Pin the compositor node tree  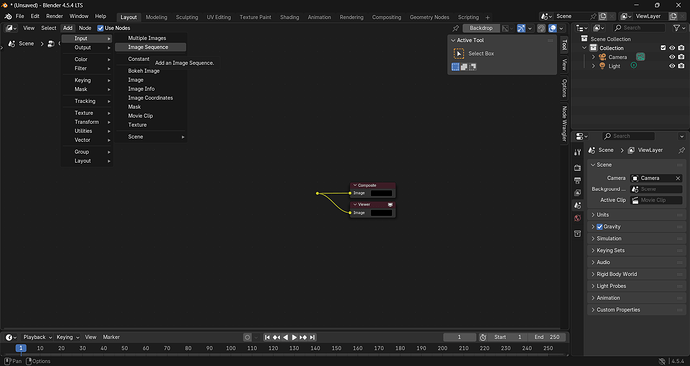455,28
